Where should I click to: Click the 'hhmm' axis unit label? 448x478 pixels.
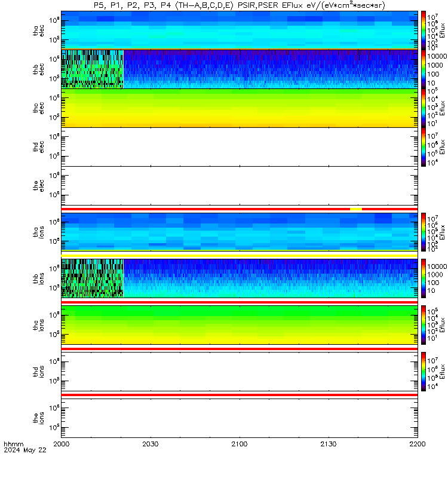click(13, 444)
